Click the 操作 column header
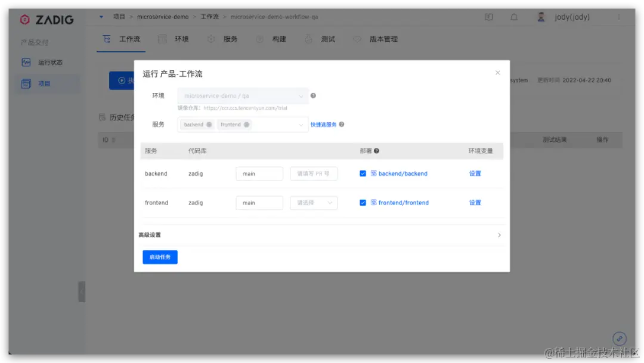 click(602, 140)
